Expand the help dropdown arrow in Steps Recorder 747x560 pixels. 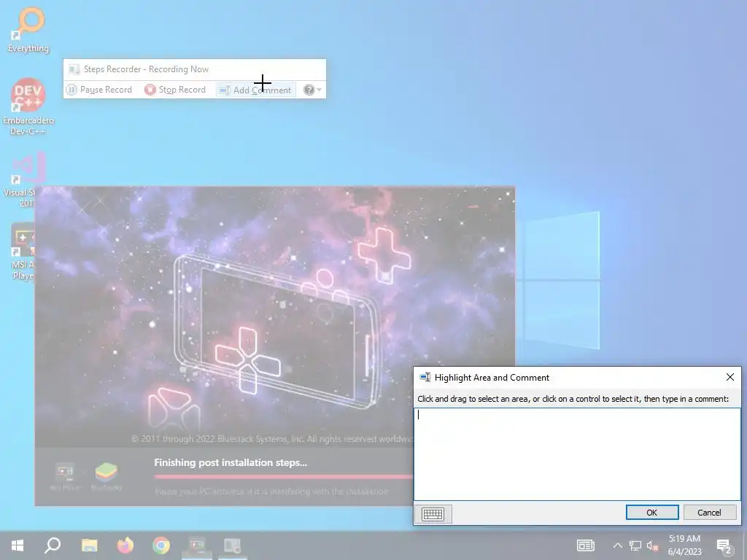click(x=320, y=90)
